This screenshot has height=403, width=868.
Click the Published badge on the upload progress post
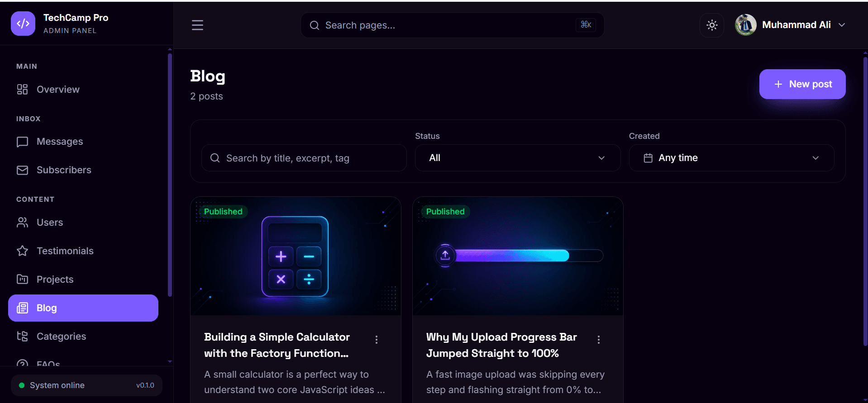445,212
